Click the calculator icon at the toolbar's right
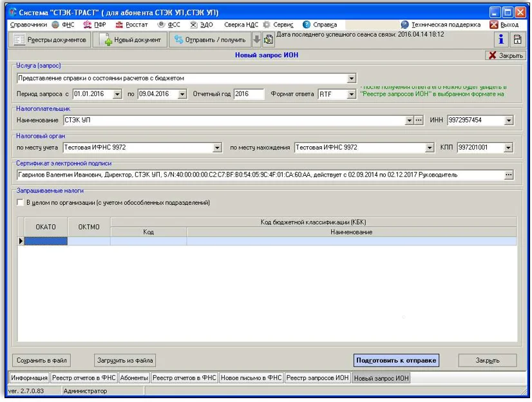The image size is (532, 402). point(517,40)
